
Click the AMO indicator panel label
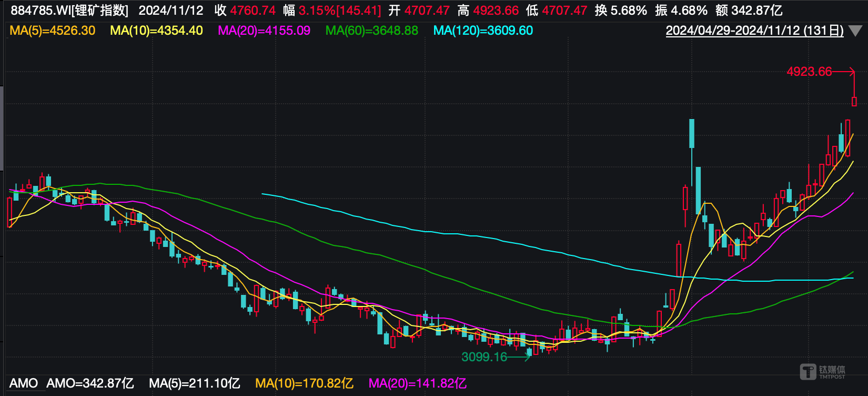[x=24, y=383]
